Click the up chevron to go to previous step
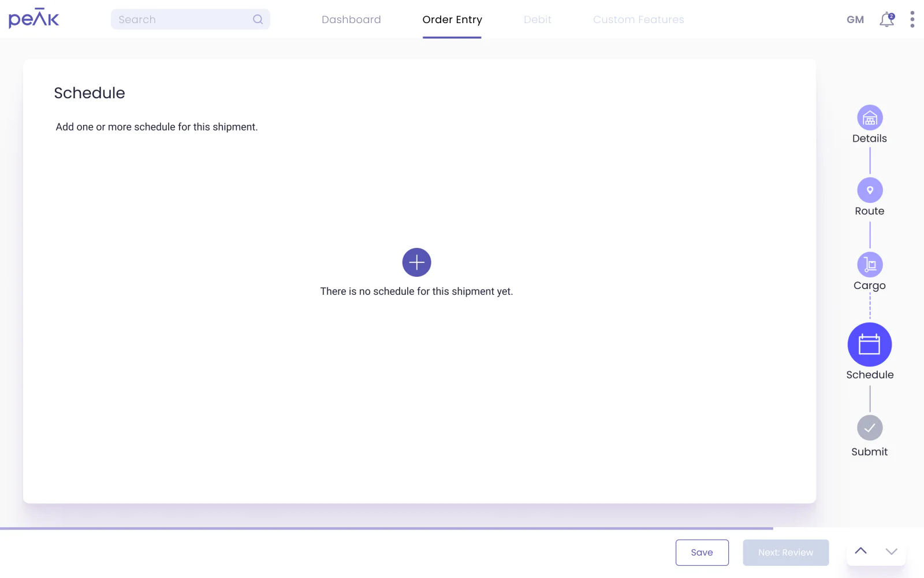Viewport: 924px width, 578px height. click(x=860, y=551)
